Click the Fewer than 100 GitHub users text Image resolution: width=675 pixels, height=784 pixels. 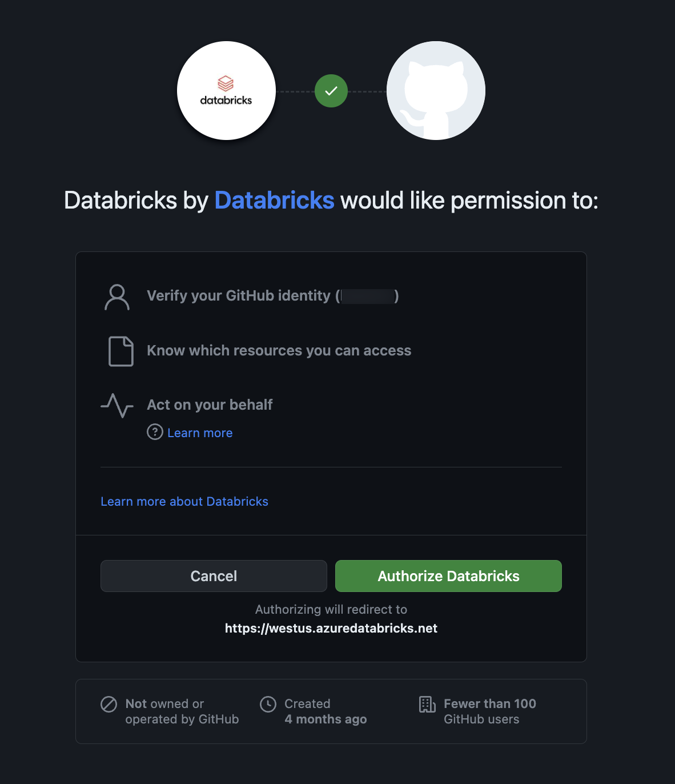pos(489,711)
